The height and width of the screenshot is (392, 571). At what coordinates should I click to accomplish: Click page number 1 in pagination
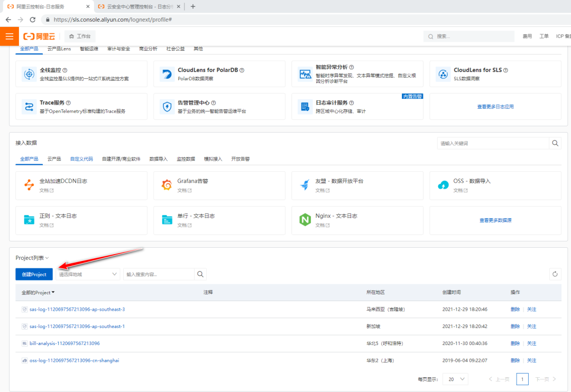522,379
